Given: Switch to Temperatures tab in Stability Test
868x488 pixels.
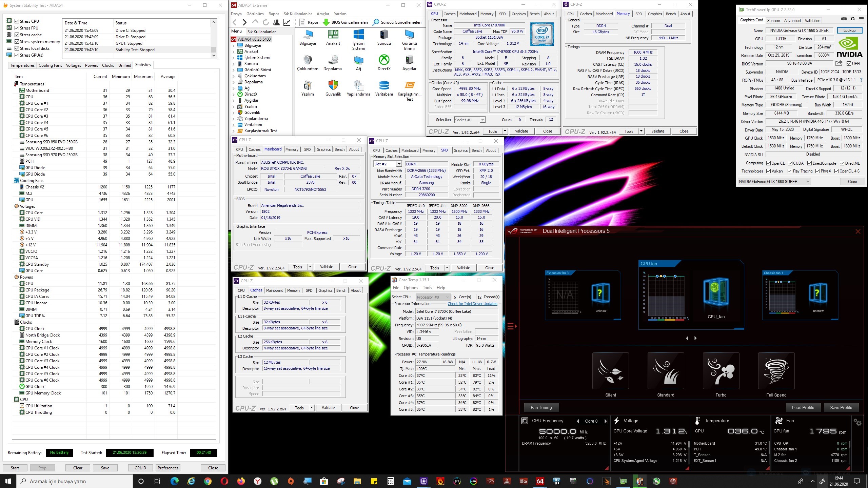Looking at the screenshot, I should coord(22,65).
